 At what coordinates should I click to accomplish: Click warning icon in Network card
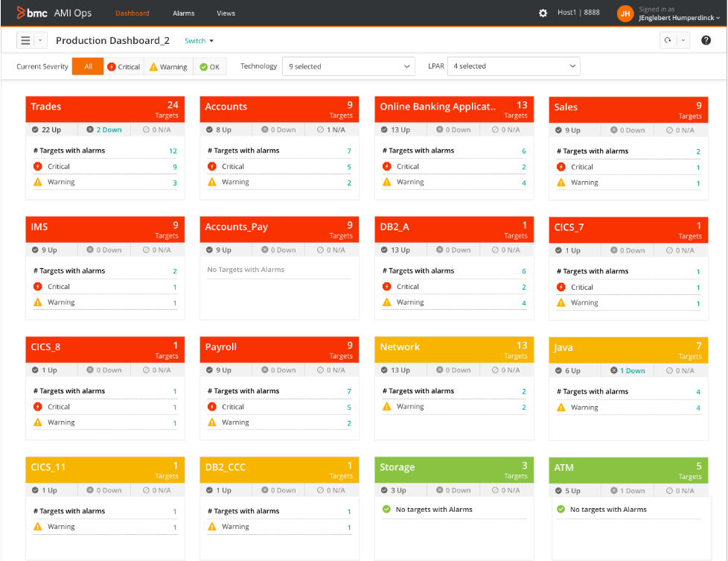tap(387, 406)
